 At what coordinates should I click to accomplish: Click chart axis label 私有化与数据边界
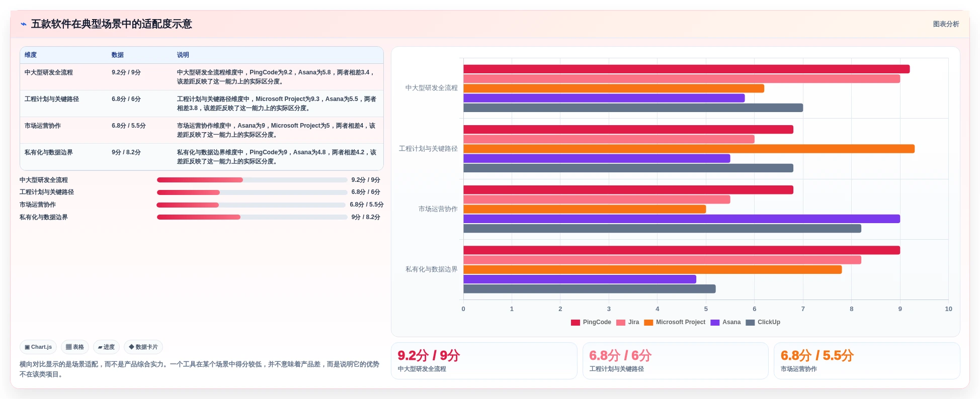(x=432, y=269)
